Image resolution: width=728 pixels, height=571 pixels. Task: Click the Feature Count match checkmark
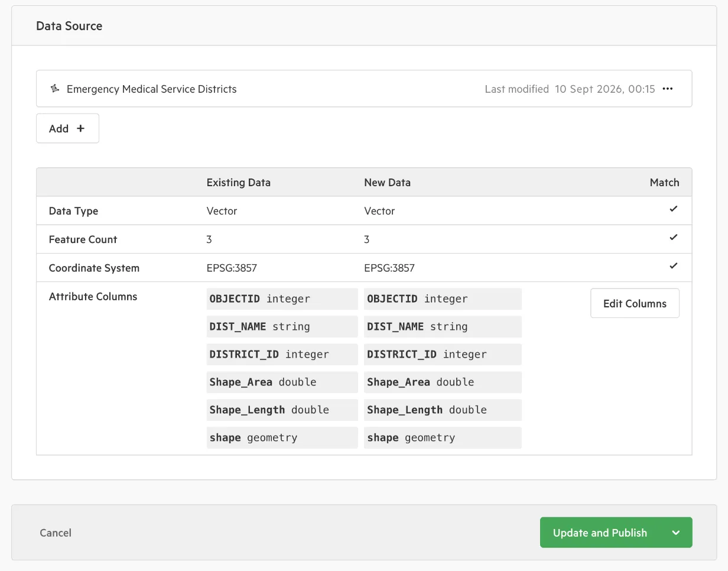pos(673,238)
